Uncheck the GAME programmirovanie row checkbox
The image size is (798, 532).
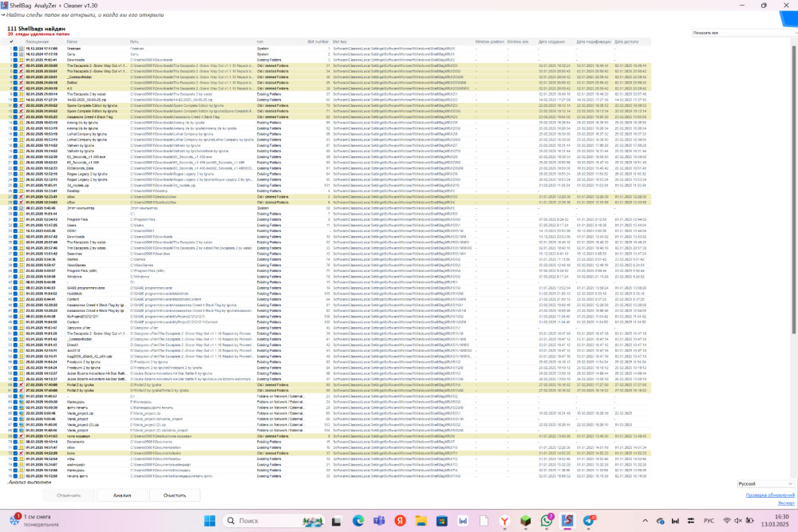(x=15, y=288)
